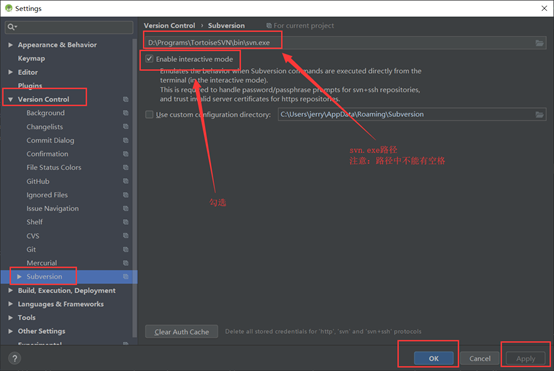Click project-level icon next to Git
This screenshot has height=371, width=554.
pos(125,249)
